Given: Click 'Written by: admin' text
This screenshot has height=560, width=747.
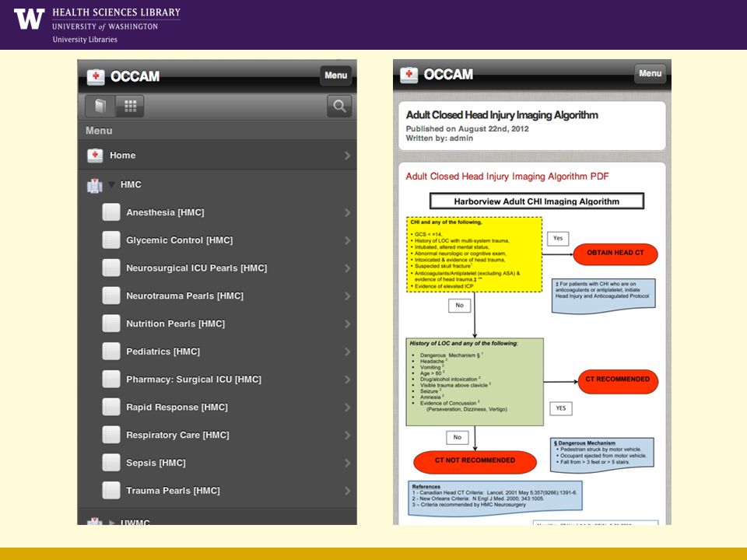Looking at the screenshot, I should click(439, 138).
